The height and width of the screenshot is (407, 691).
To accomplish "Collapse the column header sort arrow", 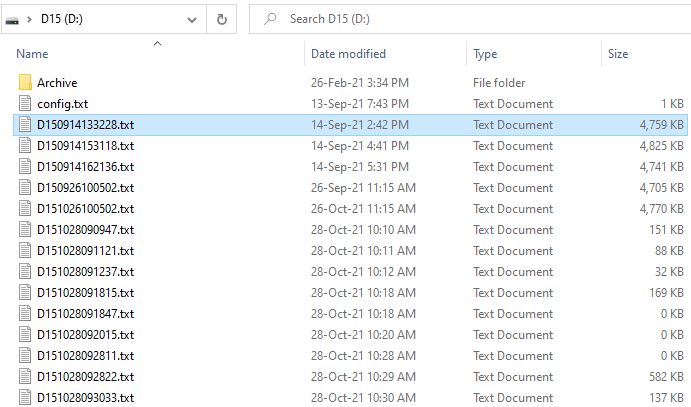I will pyautogui.click(x=156, y=43).
